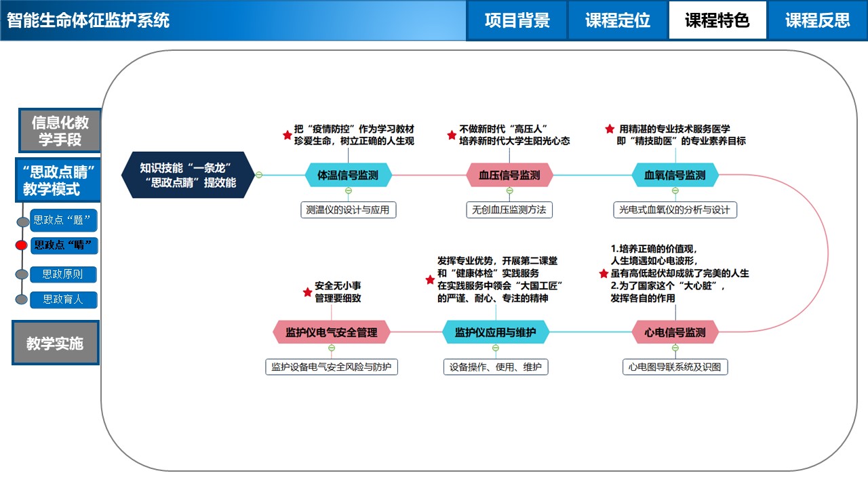This screenshot has height=488, width=868.
Task: Collapse the branch under 监护仪应用与维护
Action: (x=496, y=348)
